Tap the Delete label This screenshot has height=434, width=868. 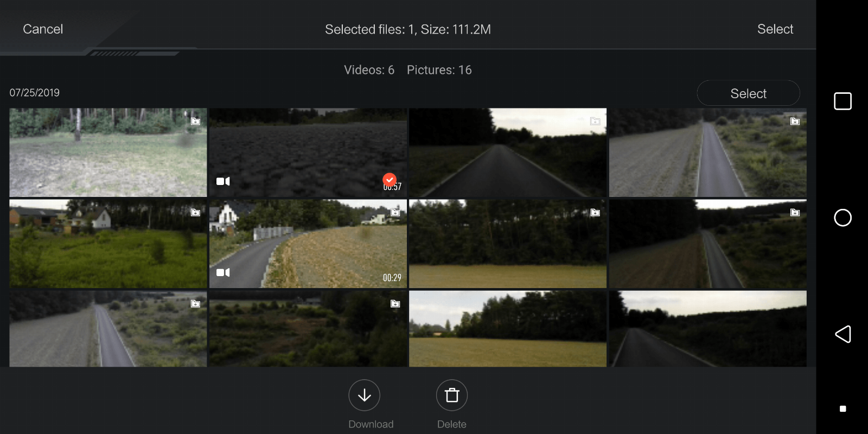point(452,424)
